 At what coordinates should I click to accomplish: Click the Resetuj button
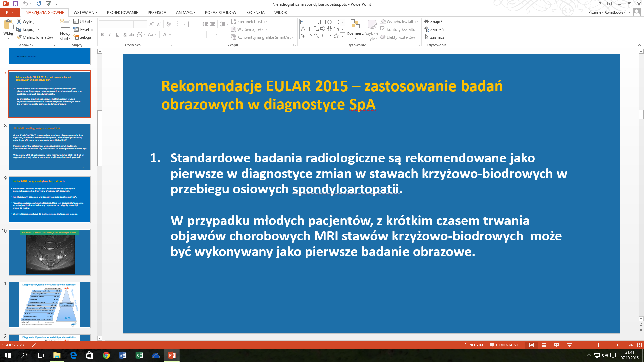pos(83,29)
